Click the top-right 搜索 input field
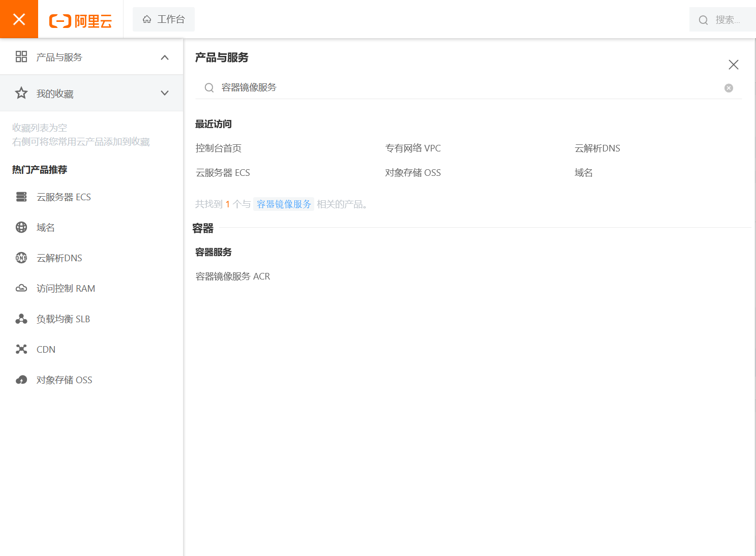Image resolution: width=756 pixels, height=556 pixels. [722, 20]
